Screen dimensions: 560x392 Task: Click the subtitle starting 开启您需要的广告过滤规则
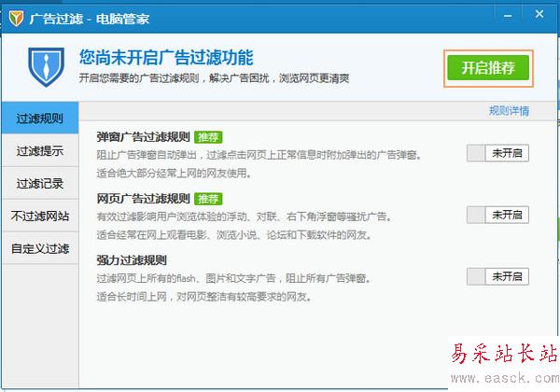(x=214, y=78)
